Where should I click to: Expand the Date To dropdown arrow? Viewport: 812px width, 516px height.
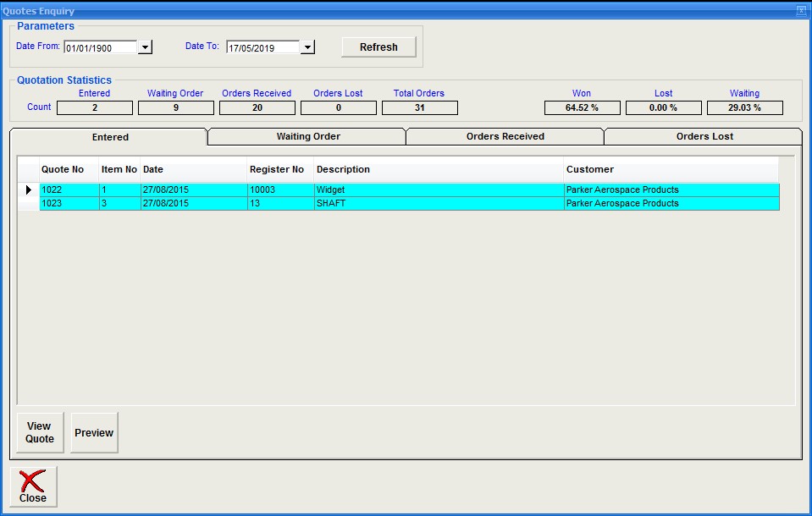click(307, 47)
